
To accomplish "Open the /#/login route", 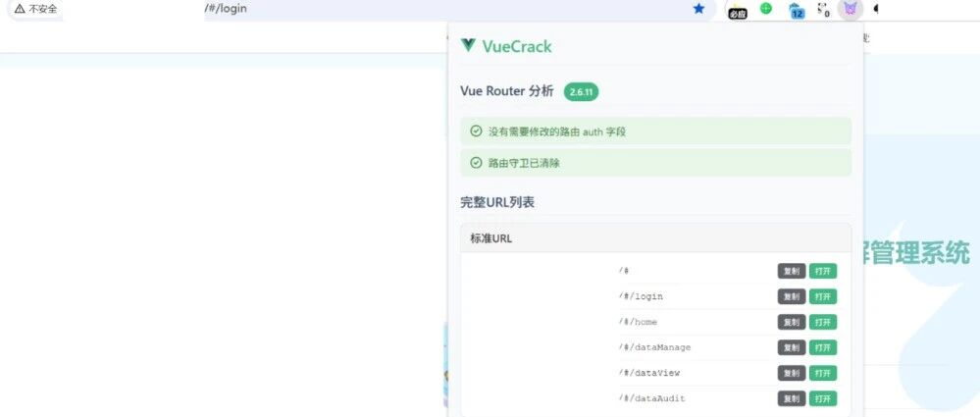I will [822, 296].
